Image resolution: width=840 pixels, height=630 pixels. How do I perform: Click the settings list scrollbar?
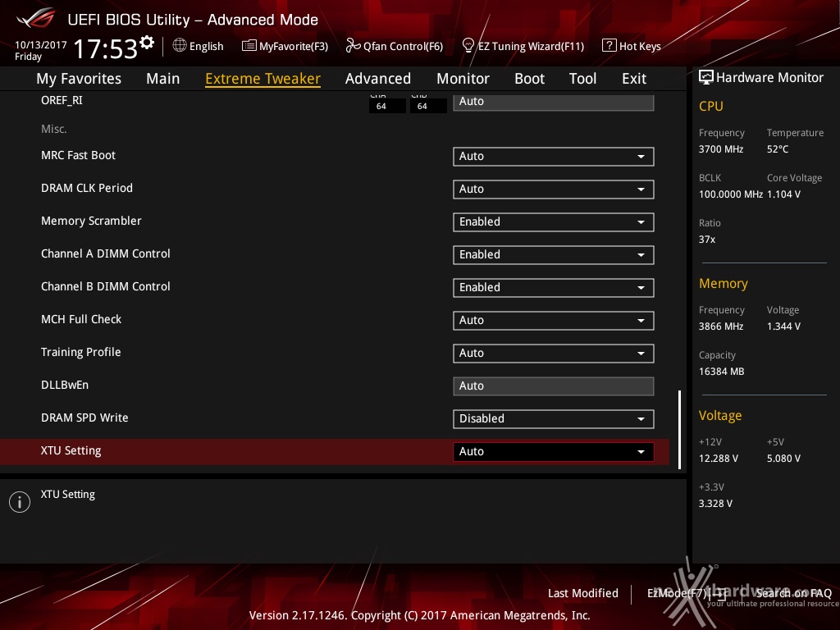(x=680, y=430)
